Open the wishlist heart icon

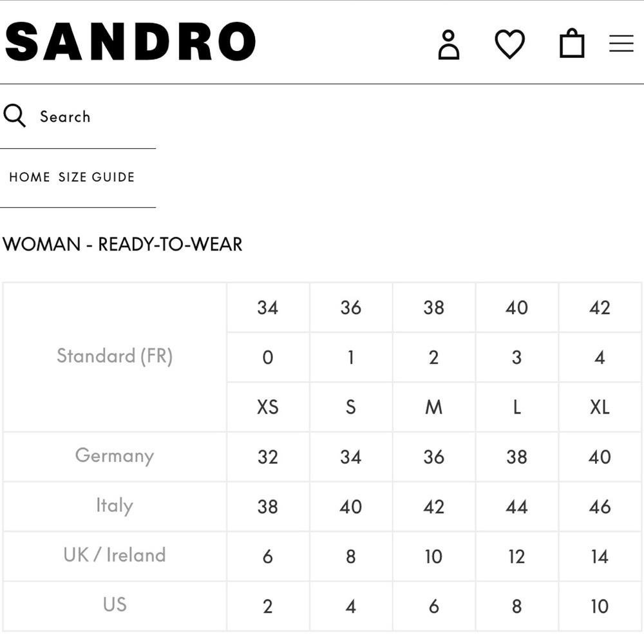coord(509,44)
